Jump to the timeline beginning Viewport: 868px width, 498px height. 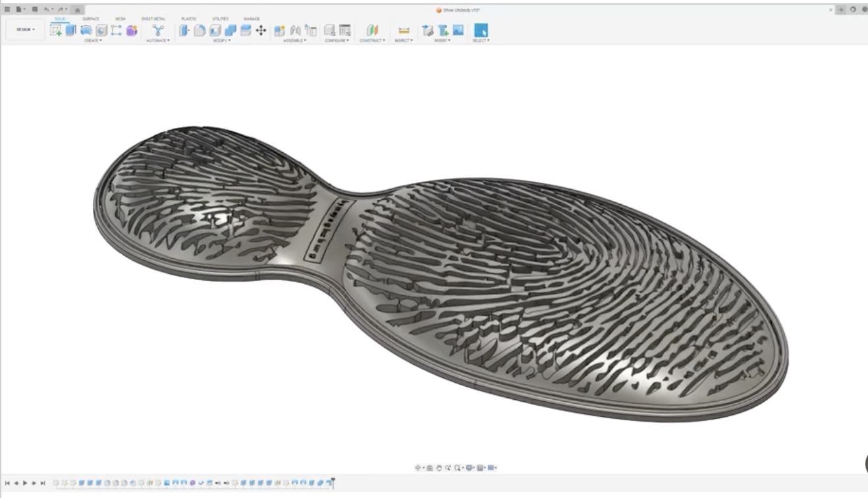click(x=7, y=483)
